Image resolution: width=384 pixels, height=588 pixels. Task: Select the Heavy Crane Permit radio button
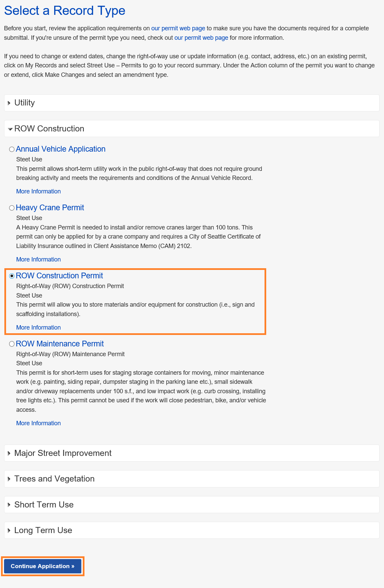[12, 208]
